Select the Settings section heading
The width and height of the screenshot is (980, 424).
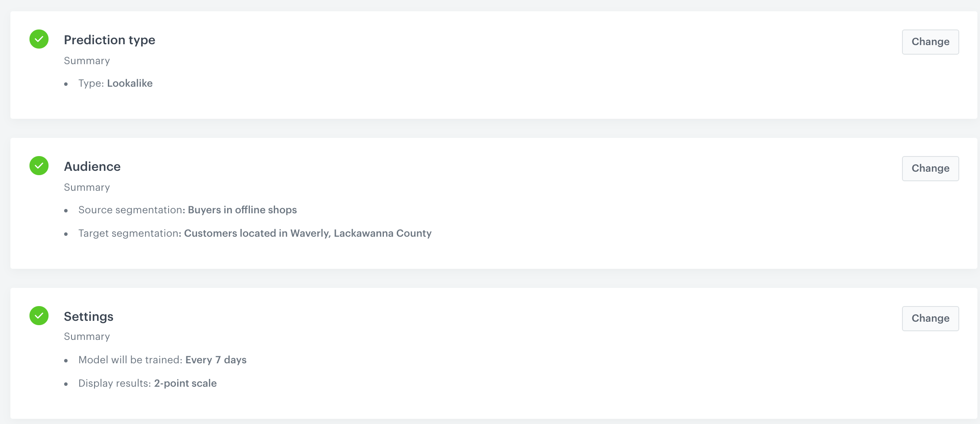click(88, 316)
